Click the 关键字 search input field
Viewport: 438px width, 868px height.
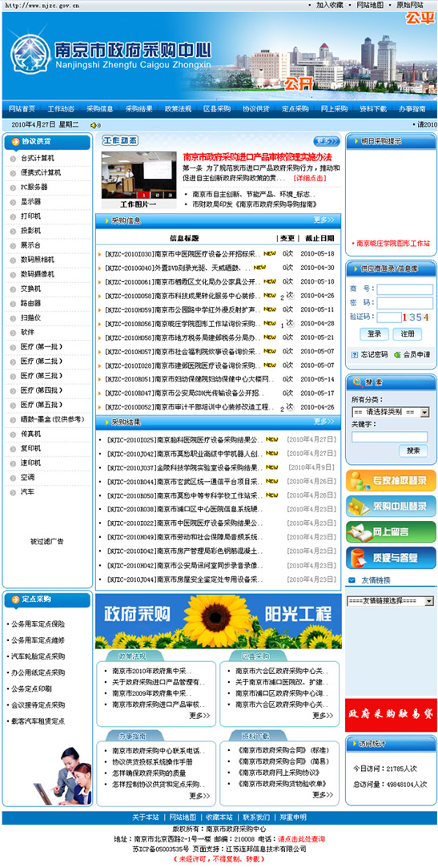point(389,437)
